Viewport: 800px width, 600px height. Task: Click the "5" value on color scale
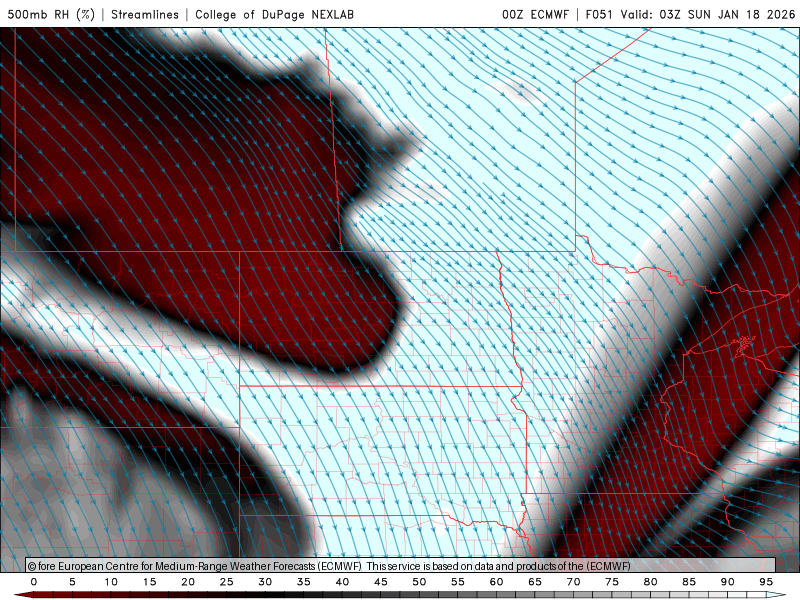72,582
